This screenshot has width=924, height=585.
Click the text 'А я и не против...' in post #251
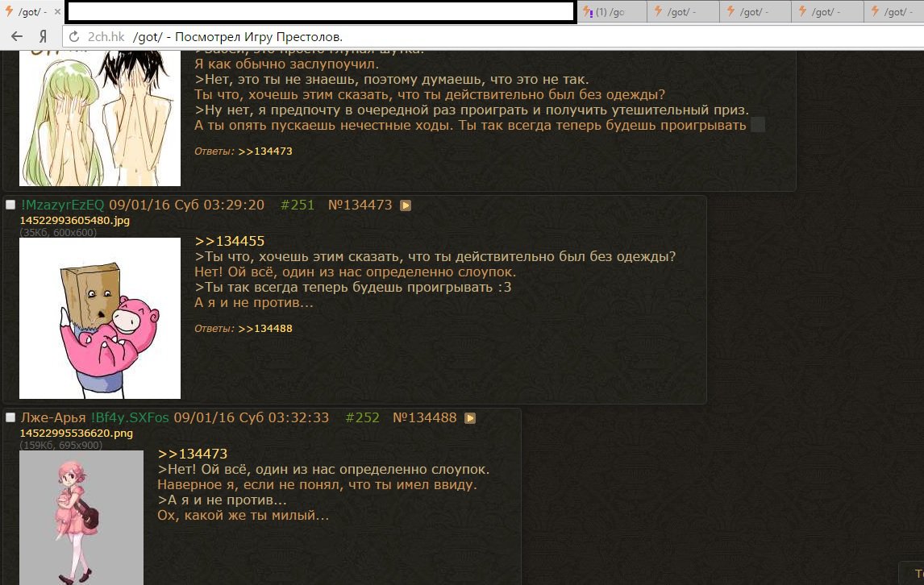254,303
